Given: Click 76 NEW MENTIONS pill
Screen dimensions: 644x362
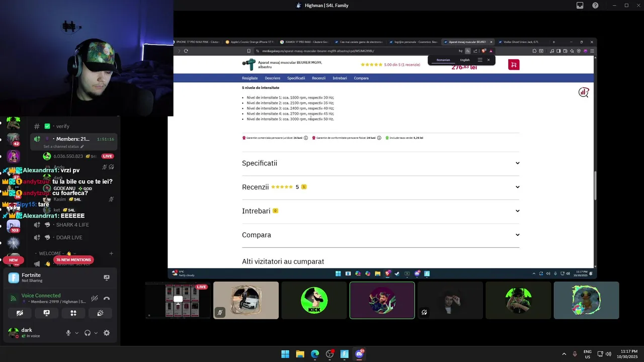Looking at the screenshot, I should [x=73, y=260].
